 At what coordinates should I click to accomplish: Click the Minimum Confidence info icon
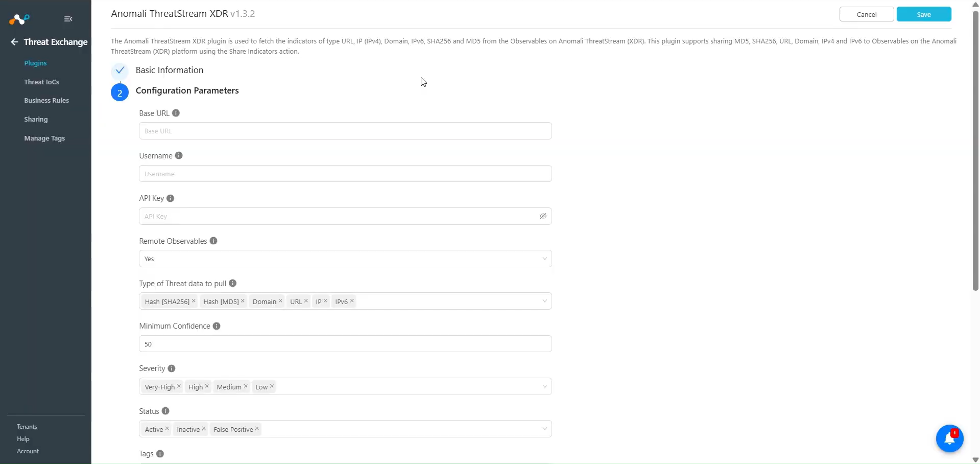pyautogui.click(x=217, y=326)
